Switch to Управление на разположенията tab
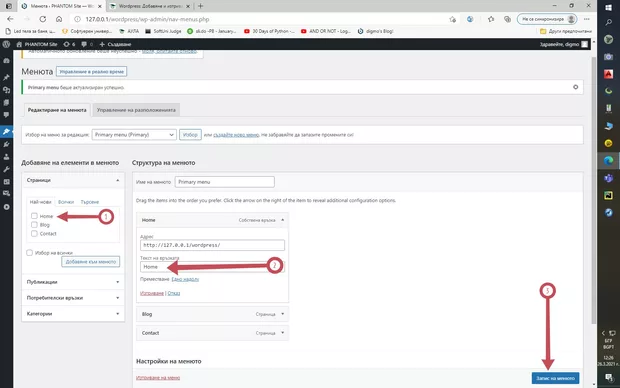The height and width of the screenshot is (388, 620). point(136,110)
